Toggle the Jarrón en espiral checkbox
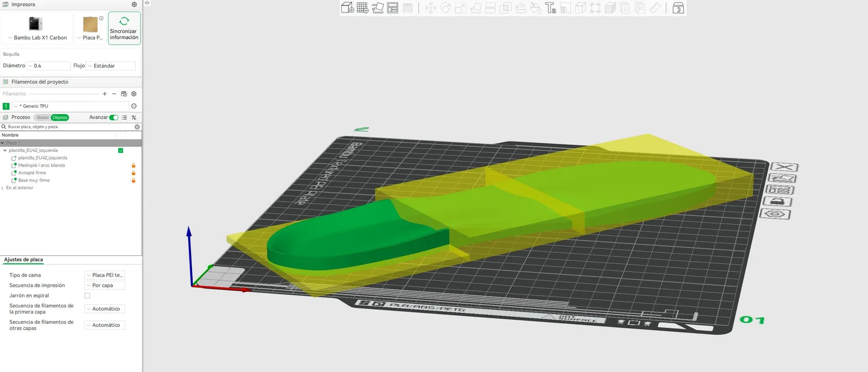The width and height of the screenshot is (868, 372). (x=87, y=296)
